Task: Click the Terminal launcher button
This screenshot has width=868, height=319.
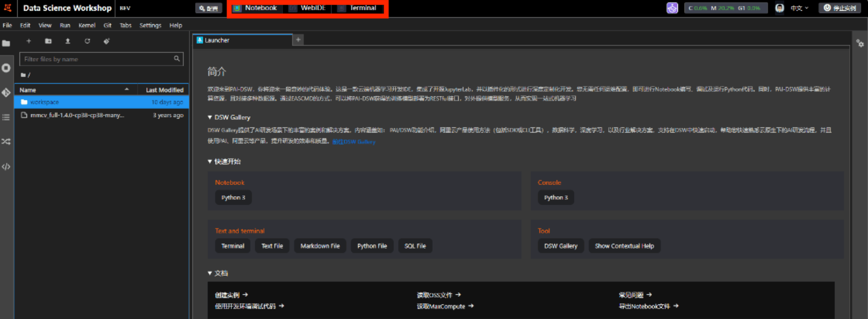Action: click(233, 246)
